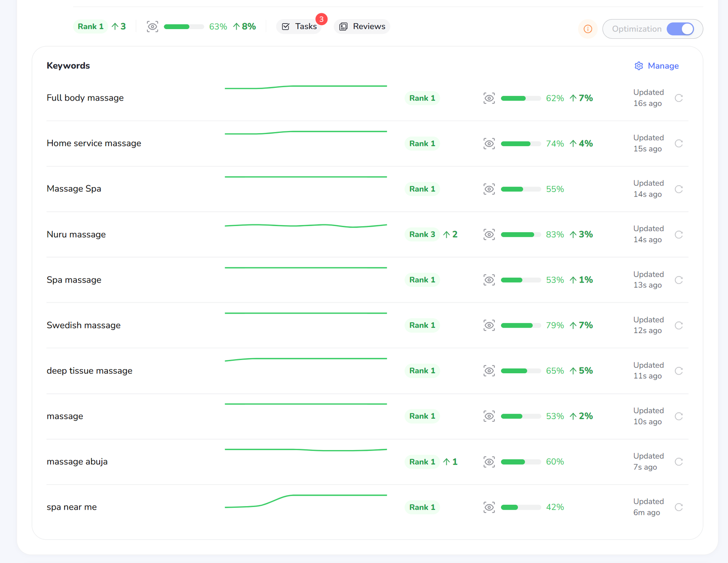Click the red 3 notification badge

(x=321, y=19)
